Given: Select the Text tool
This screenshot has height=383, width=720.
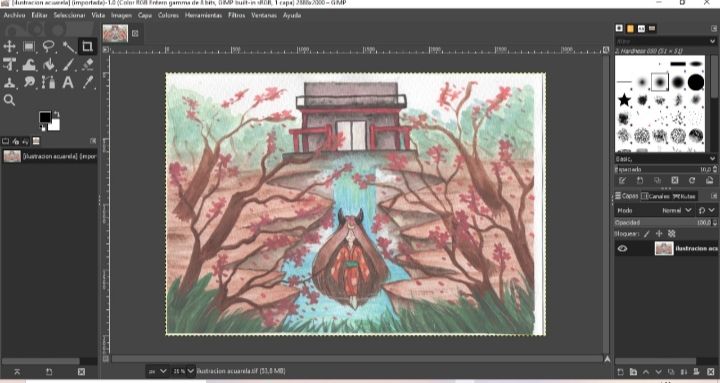Looking at the screenshot, I should [x=68, y=82].
